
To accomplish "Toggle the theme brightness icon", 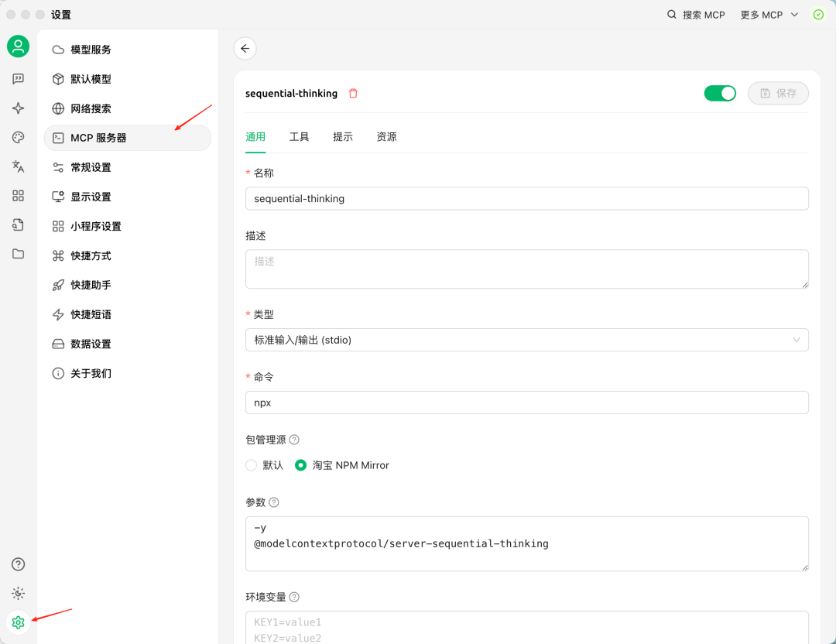I will (x=18, y=593).
